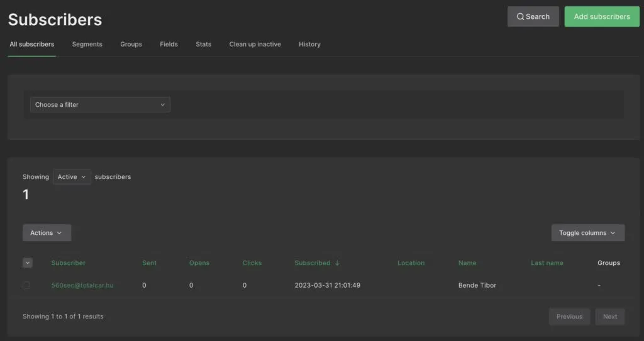The height and width of the screenshot is (341, 644).
Task: Open the Groups tab
Action: [131, 45]
